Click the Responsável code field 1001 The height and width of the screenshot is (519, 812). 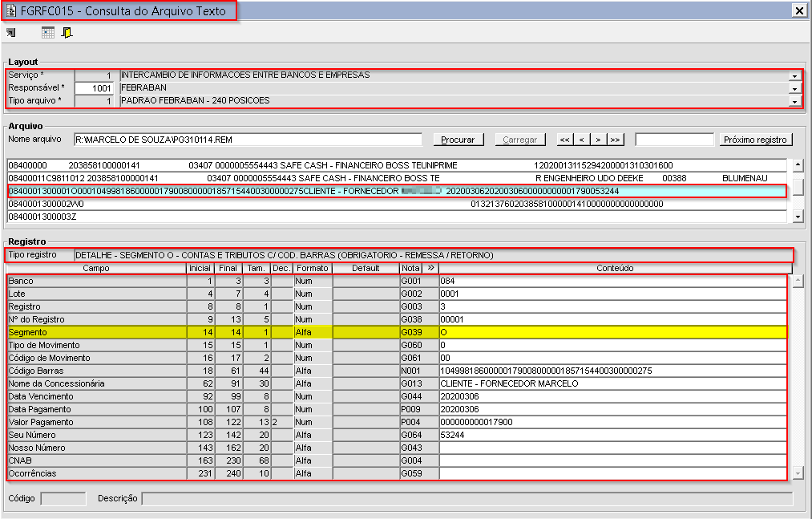pyautogui.click(x=95, y=88)
